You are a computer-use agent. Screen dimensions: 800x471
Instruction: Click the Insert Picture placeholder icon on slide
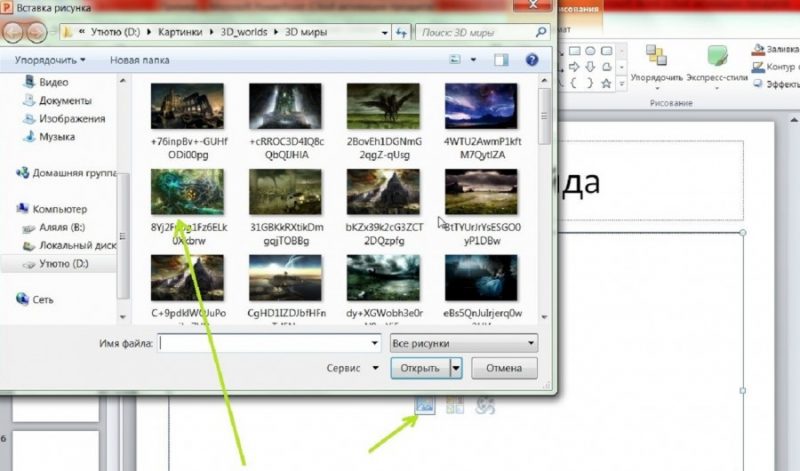424,405
